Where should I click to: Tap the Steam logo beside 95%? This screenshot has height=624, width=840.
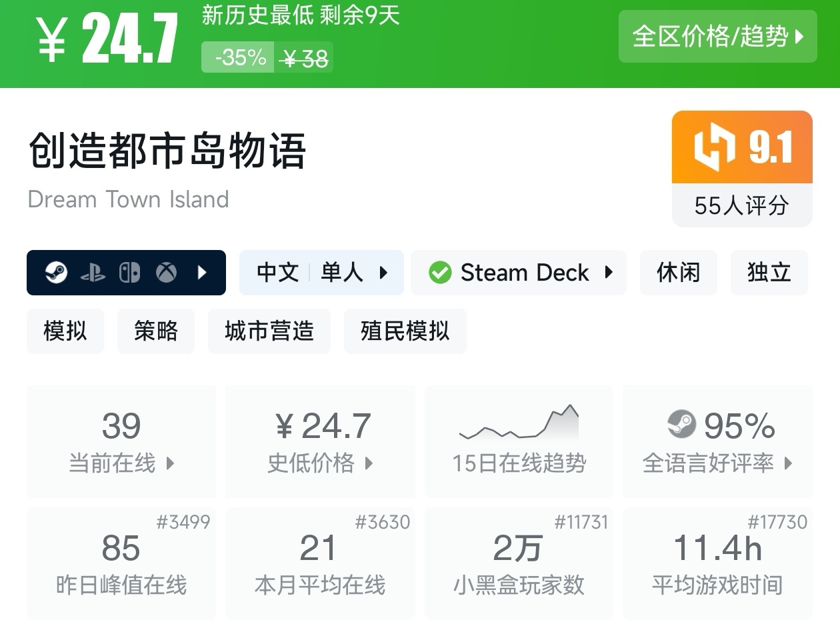coord(681,424)
